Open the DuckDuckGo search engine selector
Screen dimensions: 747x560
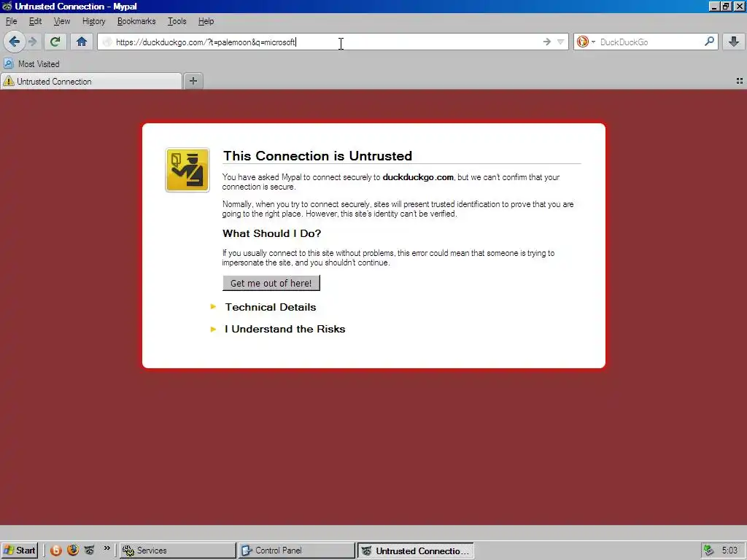click(586, 42)
